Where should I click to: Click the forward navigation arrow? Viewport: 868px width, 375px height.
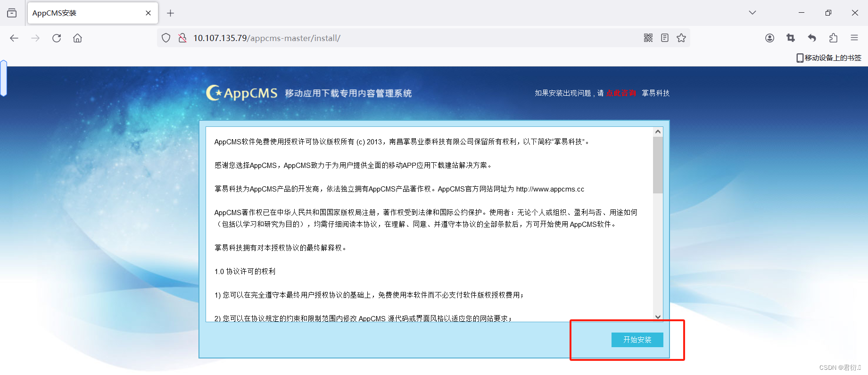pyautogui.click(x=35, y=38)
